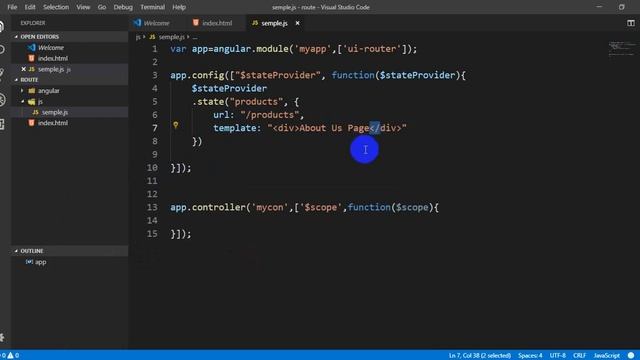The height and width of the screenshot is (360, 640).
Task: Open Extensions view in activity bar
Action: tap(2, 124)
